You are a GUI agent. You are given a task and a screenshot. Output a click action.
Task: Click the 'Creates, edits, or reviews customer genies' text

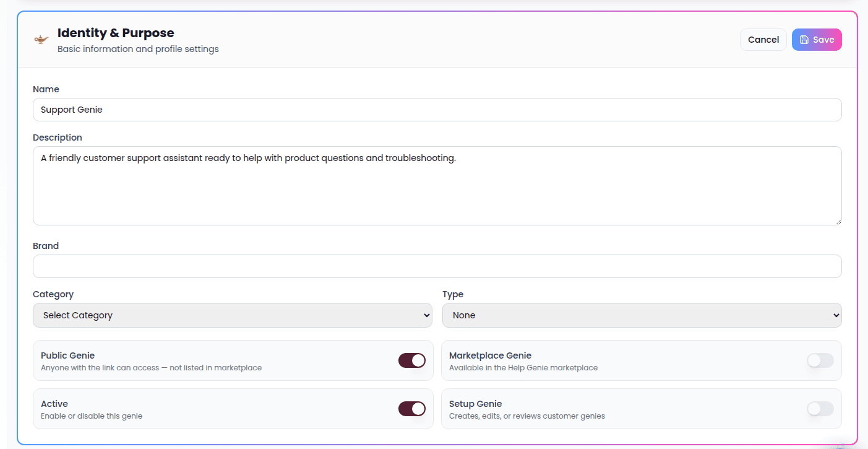tap(527, 416)
